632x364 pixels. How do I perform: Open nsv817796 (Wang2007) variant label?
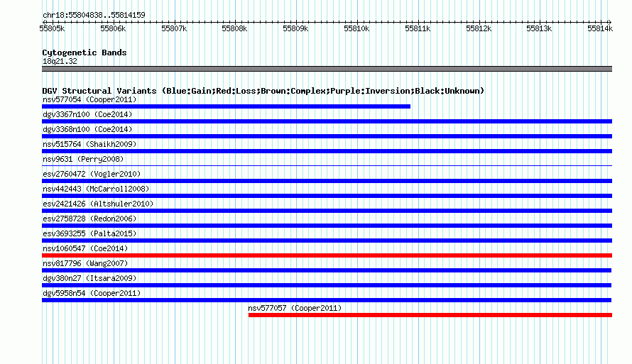coord(85,263)
